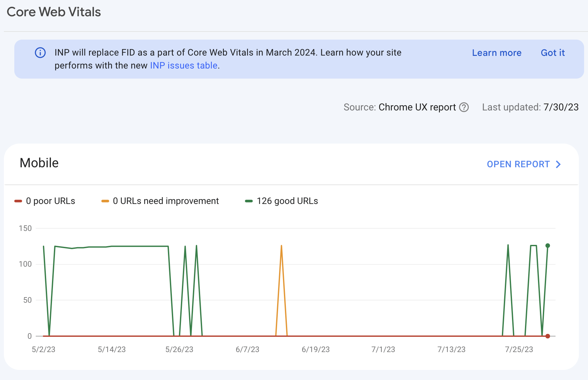
Task: Click the red endpoint dot on the chart
Action: (547, 336)
